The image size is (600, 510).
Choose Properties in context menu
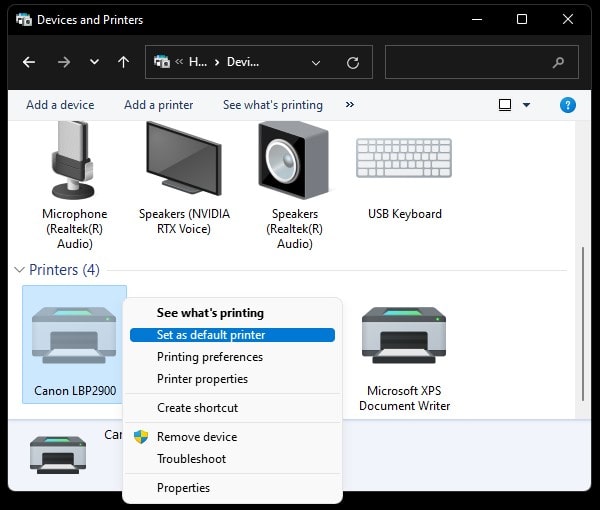233,488
